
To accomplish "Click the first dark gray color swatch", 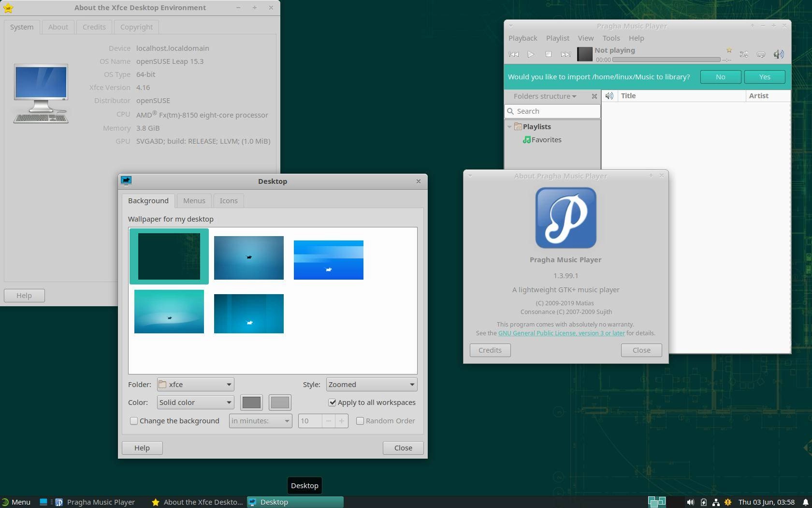I will pos(251,403).
